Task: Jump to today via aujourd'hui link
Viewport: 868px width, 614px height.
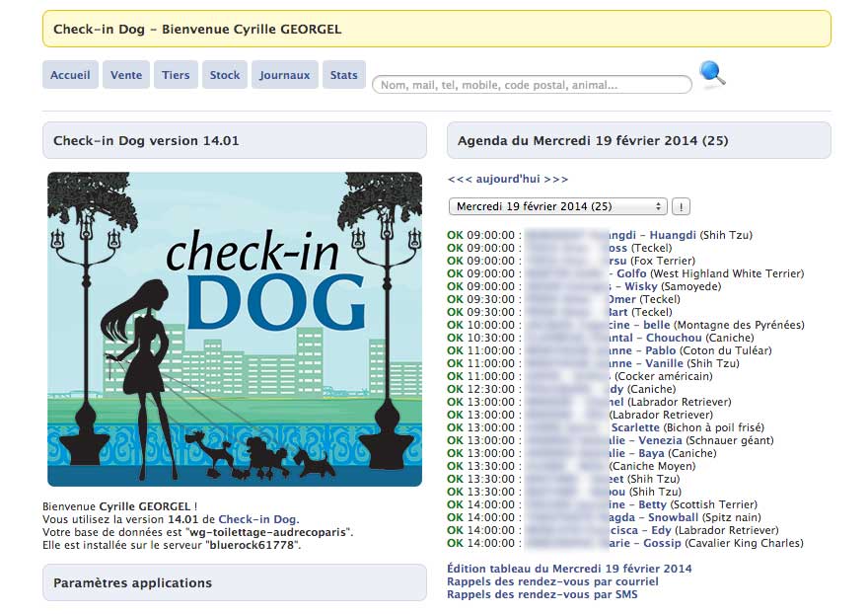Action: point(508,179)
